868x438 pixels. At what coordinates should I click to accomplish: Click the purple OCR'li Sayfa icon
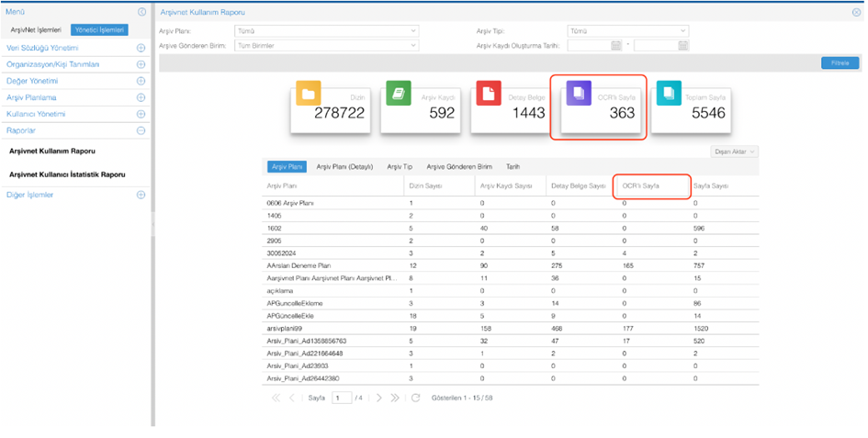tap(579, 94)
